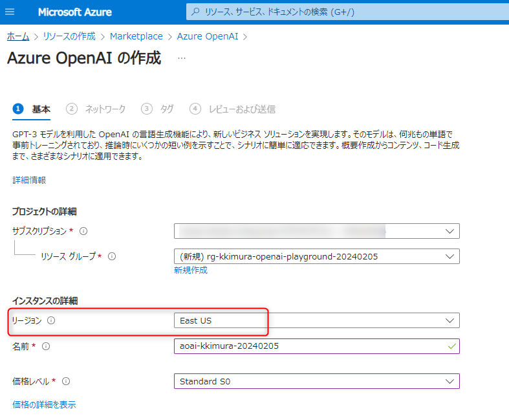
Task: Click the search magnifier icon
Action: [x=195, y=12]
